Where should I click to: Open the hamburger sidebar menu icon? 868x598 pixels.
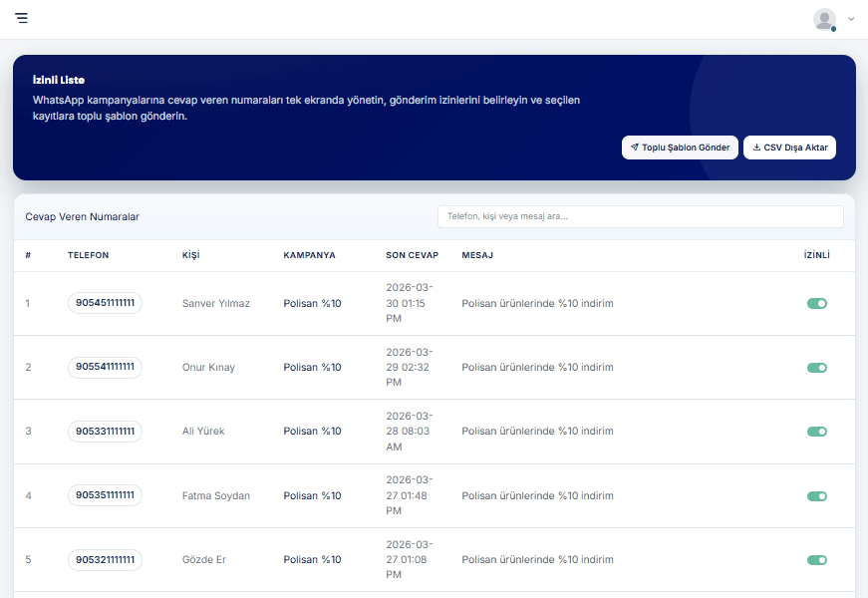pyautogui.click(x=22, y=18)
